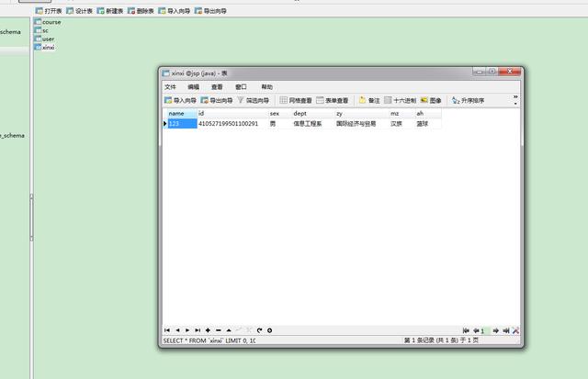
Task: Click the 备注 memo button
Action: (x=369, y=100)
